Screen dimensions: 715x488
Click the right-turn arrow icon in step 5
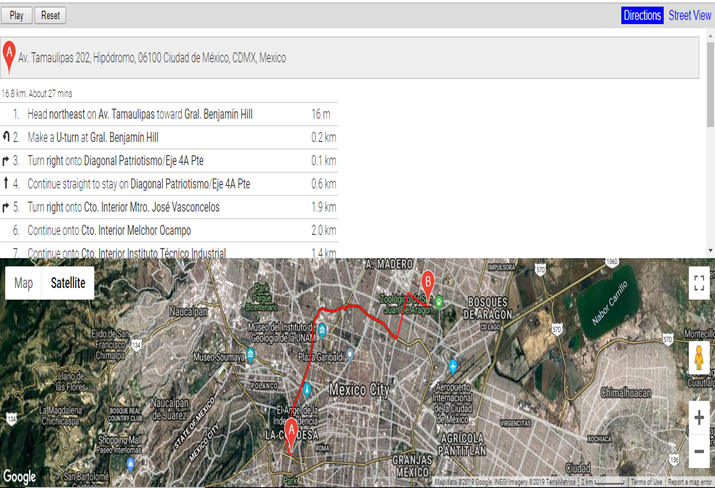point(5,207)
